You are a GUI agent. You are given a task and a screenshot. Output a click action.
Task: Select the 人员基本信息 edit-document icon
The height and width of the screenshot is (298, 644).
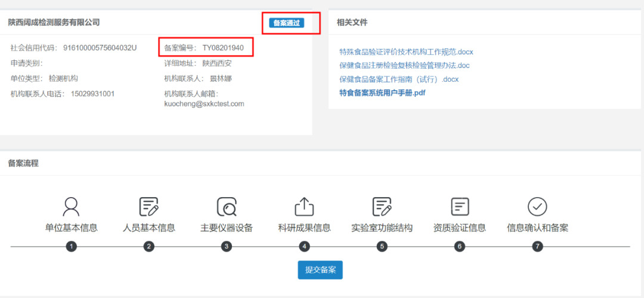pyautogui.click(x=148, y=207)
